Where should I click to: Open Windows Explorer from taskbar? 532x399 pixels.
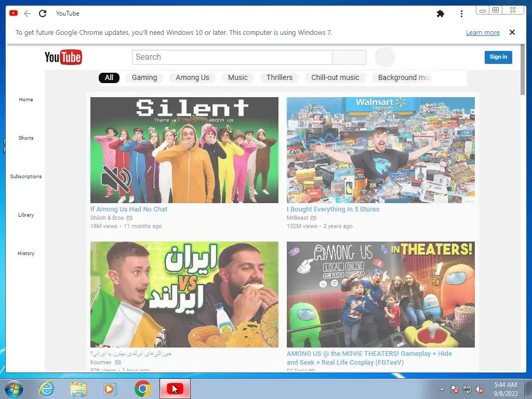[x=78, y=389]
